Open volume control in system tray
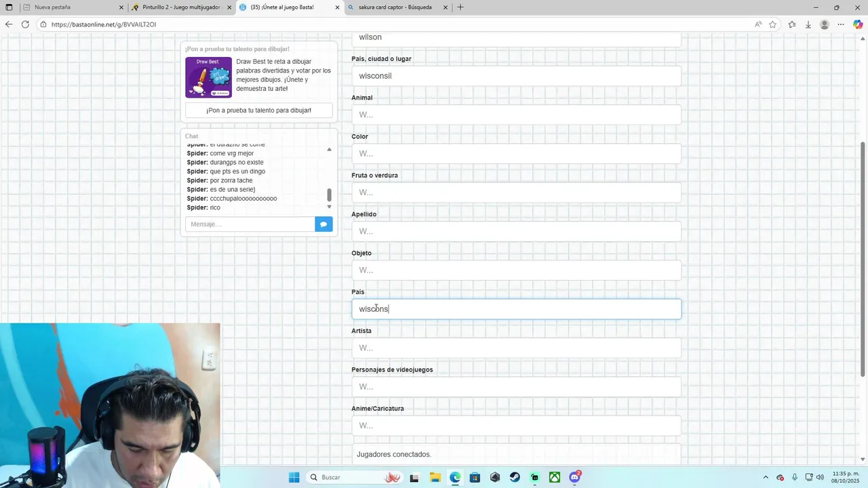The image size is (868, 488). pos(820,477)
